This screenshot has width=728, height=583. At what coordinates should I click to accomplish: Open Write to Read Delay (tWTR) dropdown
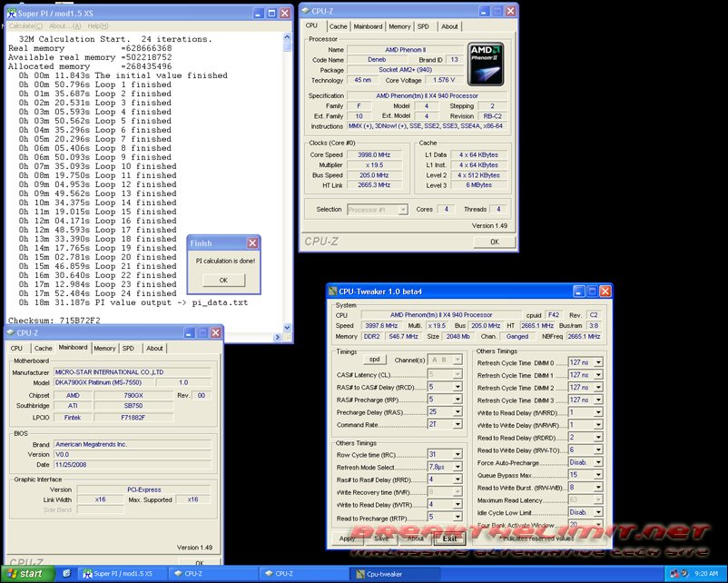(457, 505)
